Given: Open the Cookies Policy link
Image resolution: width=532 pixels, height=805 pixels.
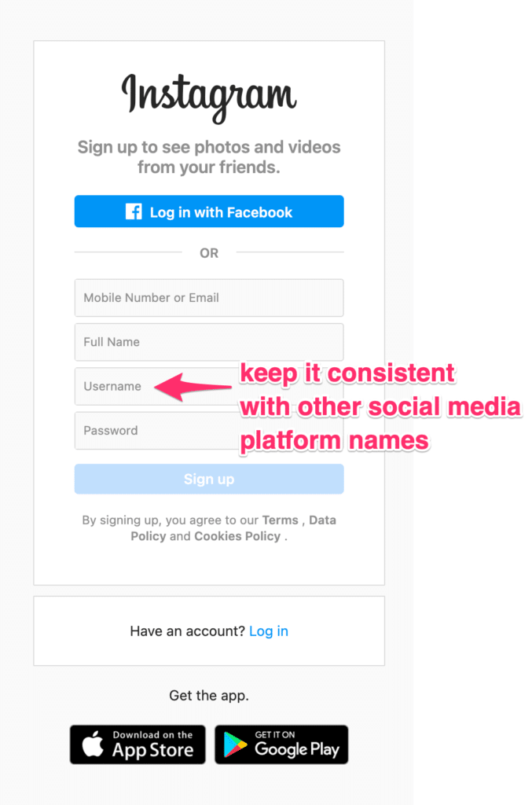Looking at the screenshot, I should [x=237, y=536].
